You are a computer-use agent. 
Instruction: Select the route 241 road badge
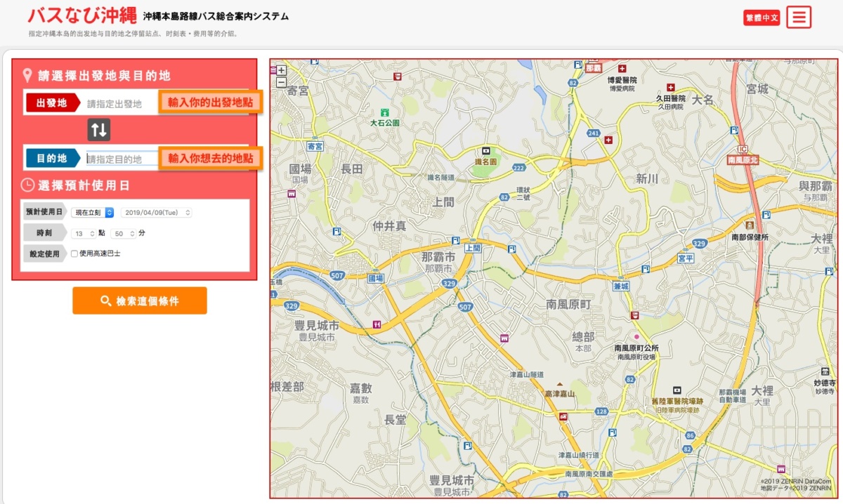[594, 132]
